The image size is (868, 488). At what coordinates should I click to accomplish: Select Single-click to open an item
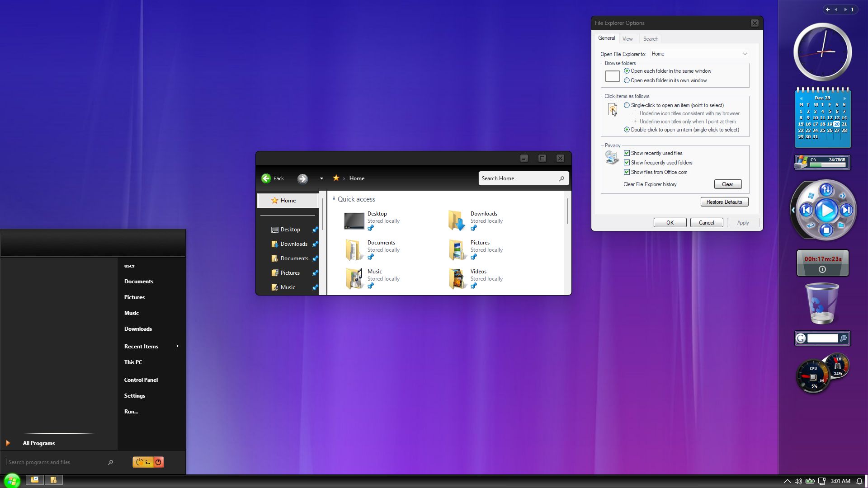627,105
